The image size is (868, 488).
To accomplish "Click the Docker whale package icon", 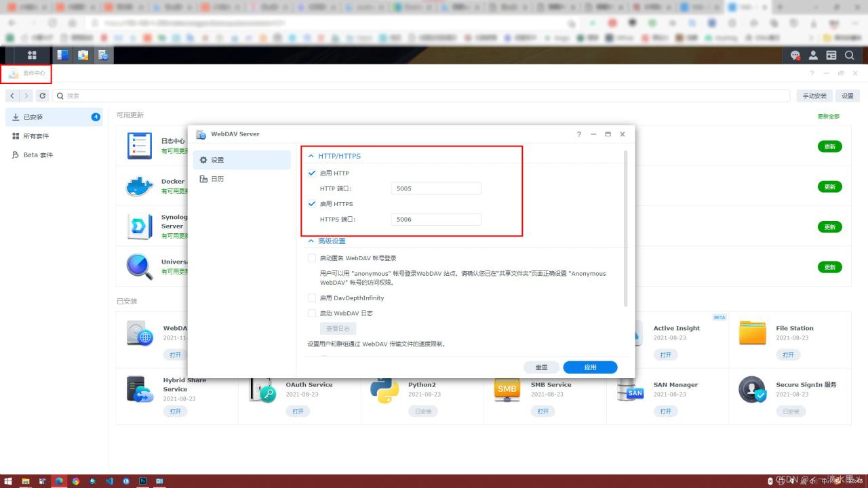I will (140, 186).
